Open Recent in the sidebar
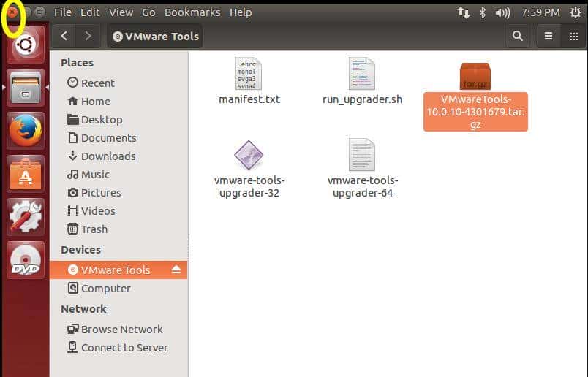The height and width of the screenshot is (377, 588). click(x=118, y=83)
